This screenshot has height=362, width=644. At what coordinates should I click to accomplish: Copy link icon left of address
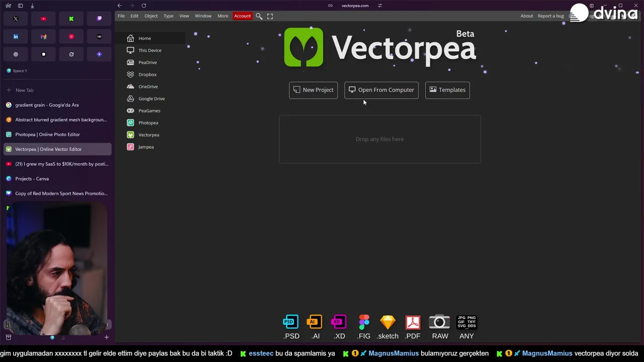[x=330, y=6]
